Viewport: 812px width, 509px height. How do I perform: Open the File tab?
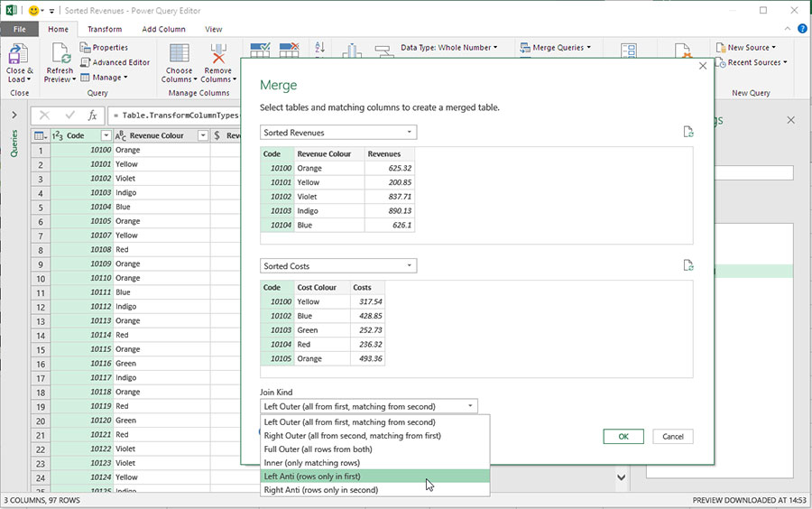point(19,29)
